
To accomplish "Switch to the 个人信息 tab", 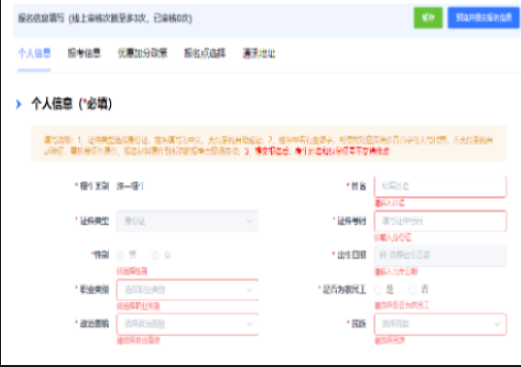I will pyautogui.click(x=34, y=53).
